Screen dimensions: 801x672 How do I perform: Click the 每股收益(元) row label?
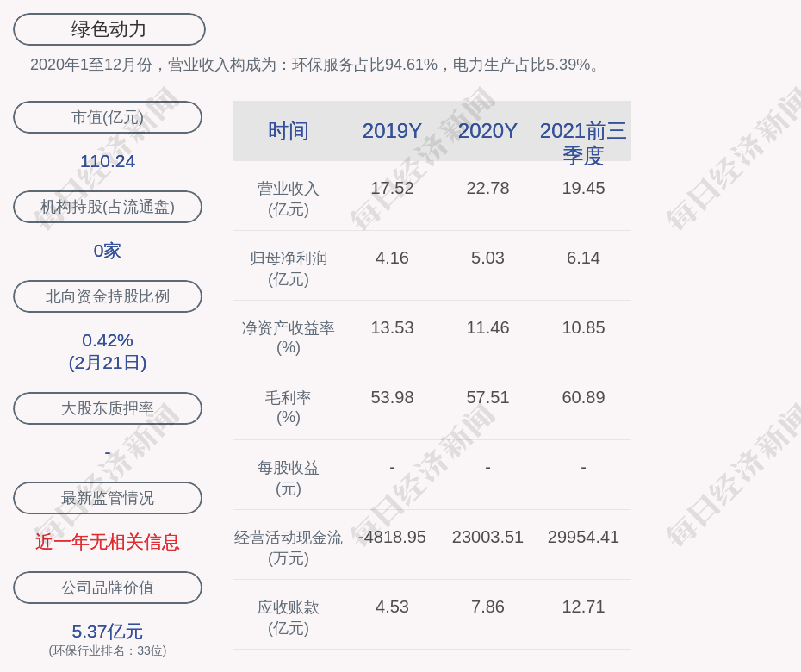(289, 478)
